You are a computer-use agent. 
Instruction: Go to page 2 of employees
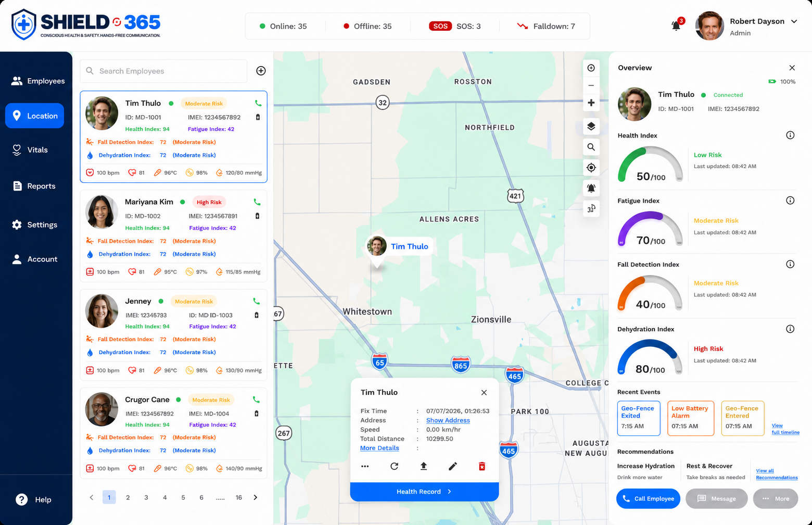[128, 497]
